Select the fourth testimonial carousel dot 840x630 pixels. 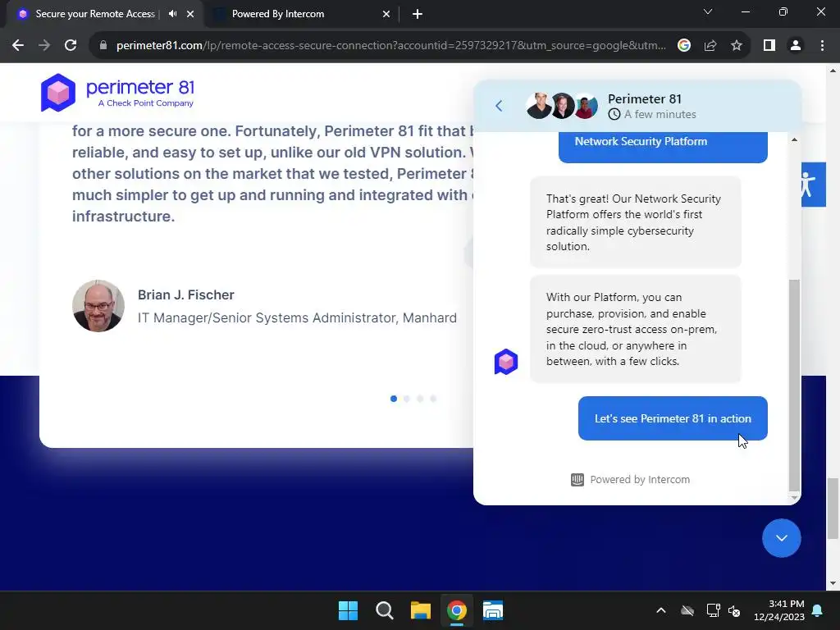(x=433, y=399)
